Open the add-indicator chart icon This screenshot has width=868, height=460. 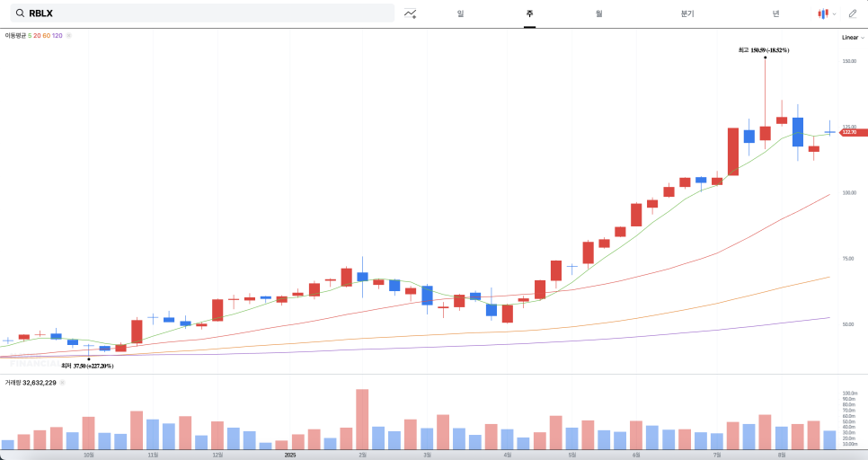pos(411,13)
